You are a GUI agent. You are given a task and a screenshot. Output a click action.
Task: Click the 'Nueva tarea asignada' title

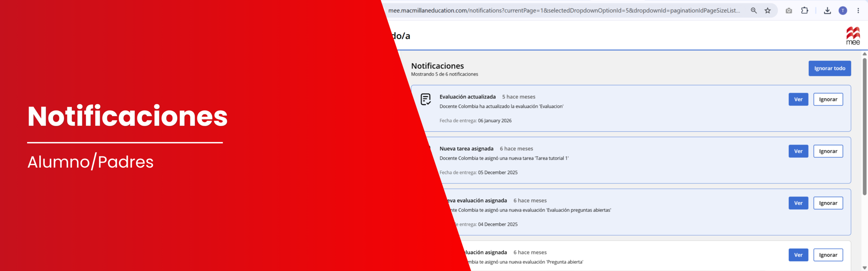tap(467, 149)
